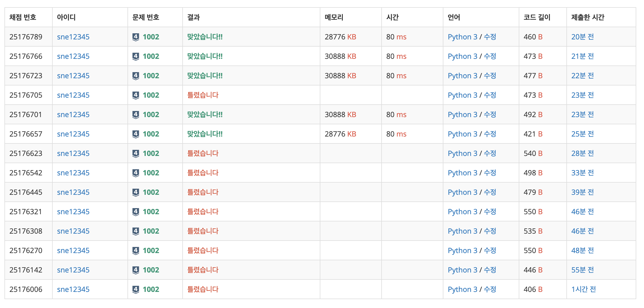644x308 pixels.
Task: Click problem 1002 link in row 25176270
Action: (x=151, y=251)
